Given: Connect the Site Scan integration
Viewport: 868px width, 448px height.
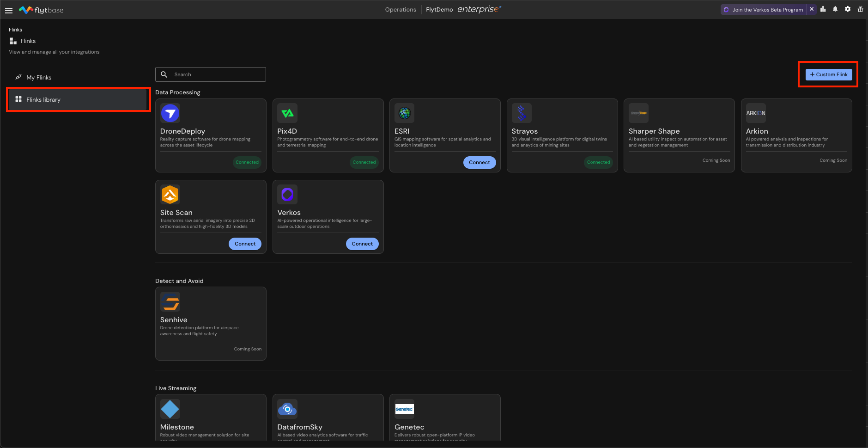Looking at the screenshot, I should pos(245,244).
